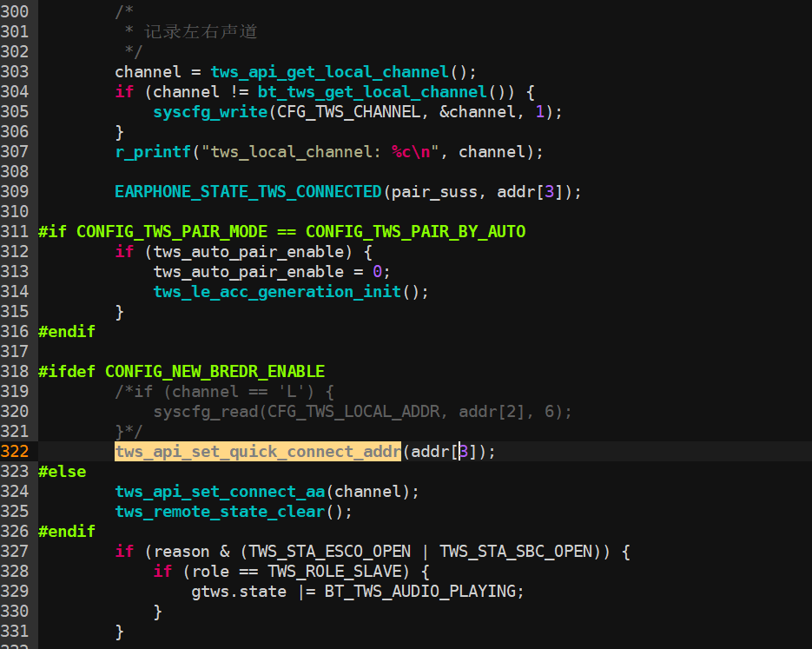Select the tws_api_get_local_channel function call
Viewport: 812px width, 649px height.
click(329, 72)
